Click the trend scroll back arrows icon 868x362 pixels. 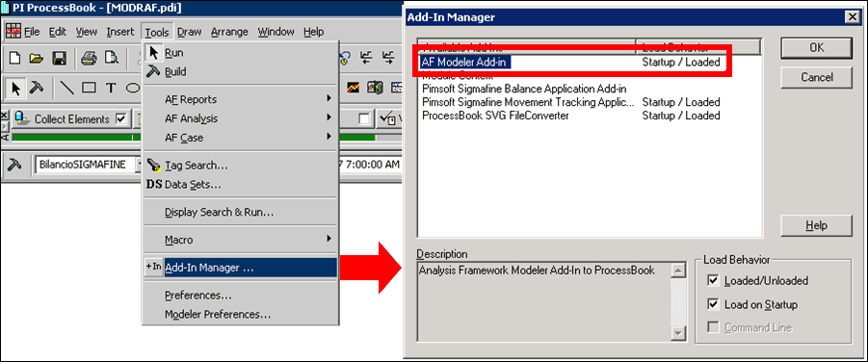pyautogui.click(x=366, y=57)
